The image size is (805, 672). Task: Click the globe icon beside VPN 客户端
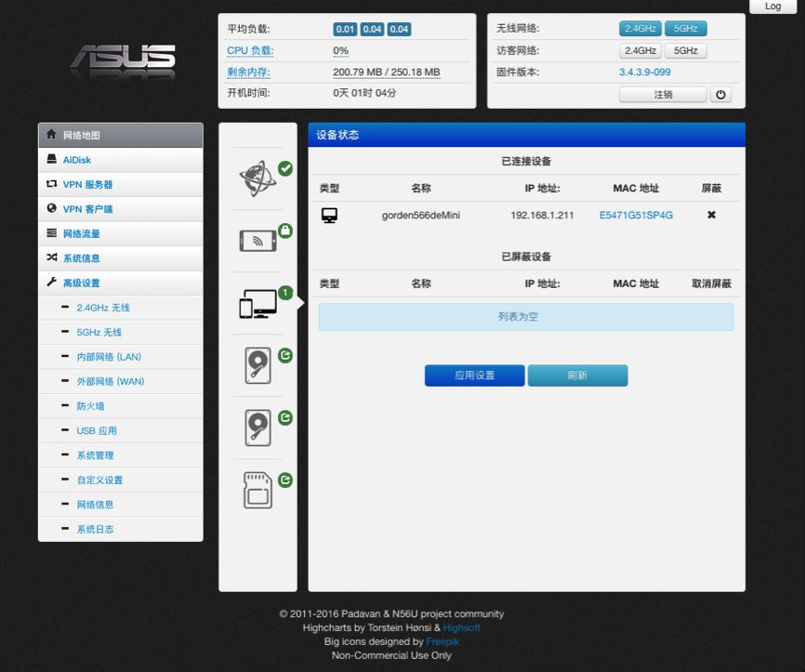pos(51,208)
